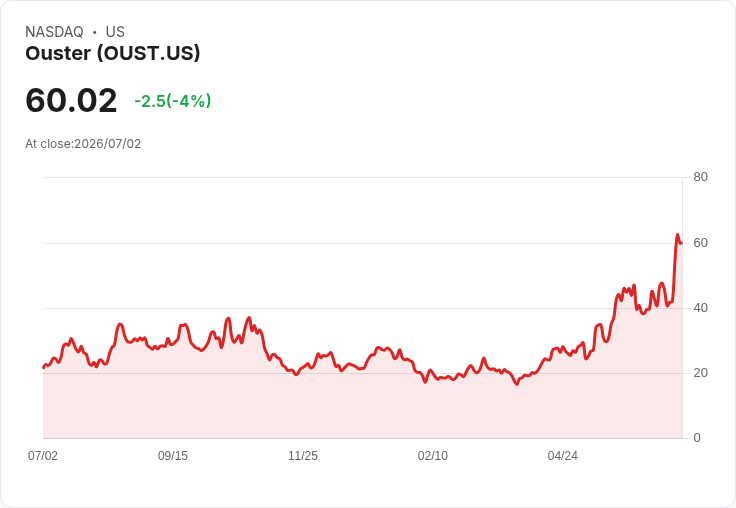Click the 80 label on price axis
The height and width of the screenshot is (508, 736).
pyautogui.click(x=700, y=177)
